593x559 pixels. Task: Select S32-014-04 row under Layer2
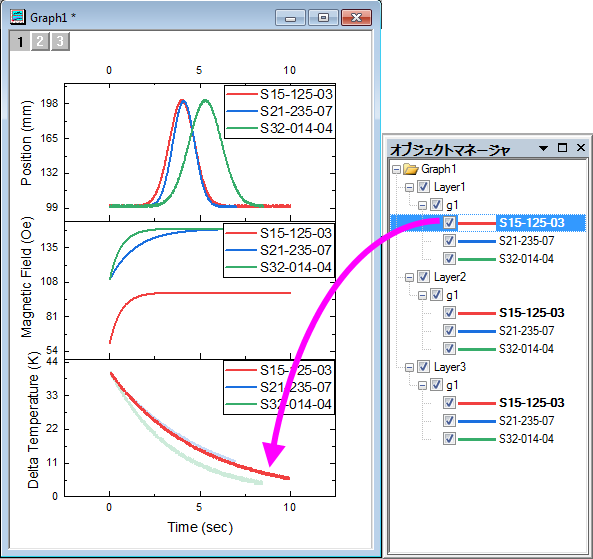(526, 349)
